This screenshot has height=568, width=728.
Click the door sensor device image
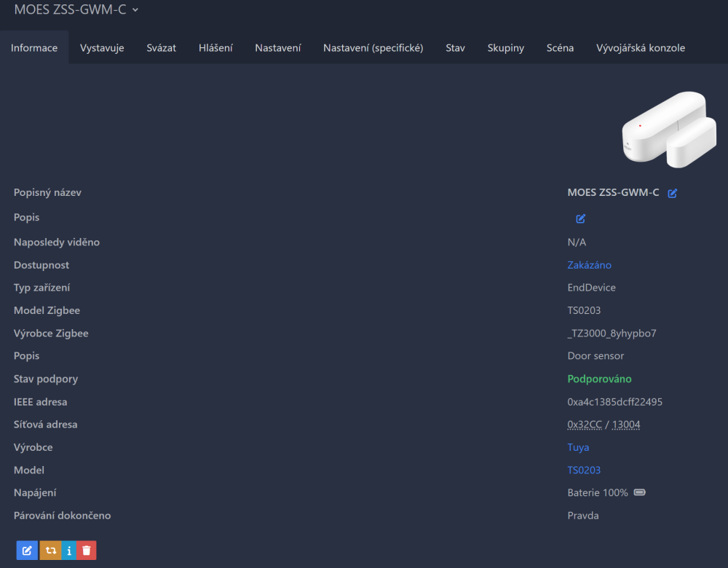click(x=668, y=130)
